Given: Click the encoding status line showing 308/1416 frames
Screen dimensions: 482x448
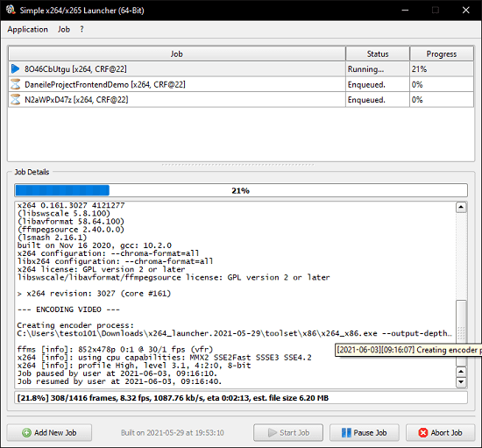Looking at the screenshot, I should coord(241,398).
